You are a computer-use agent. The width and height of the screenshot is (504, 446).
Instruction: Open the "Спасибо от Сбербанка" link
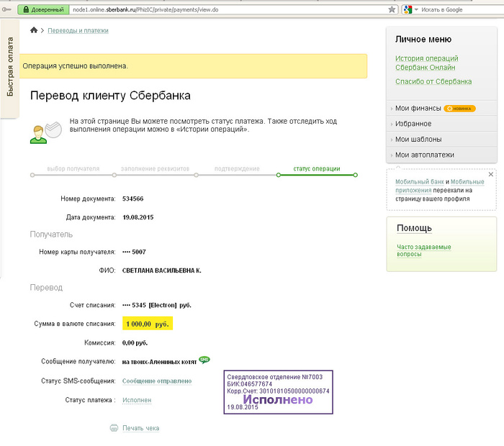(x=433, y=82)
